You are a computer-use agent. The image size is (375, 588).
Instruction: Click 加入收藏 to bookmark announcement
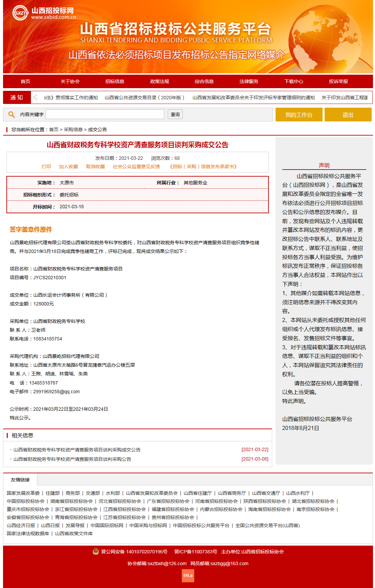68,167
